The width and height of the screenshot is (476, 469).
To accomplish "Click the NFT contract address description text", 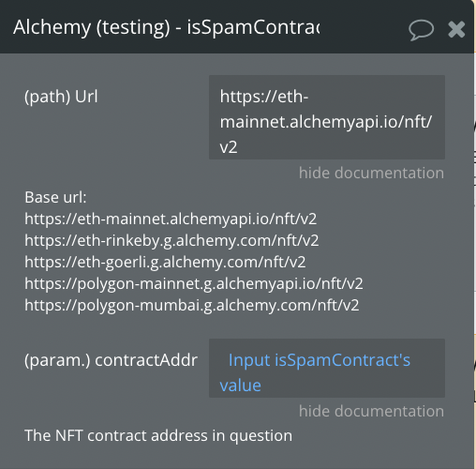I will click(x=158, y=435).
